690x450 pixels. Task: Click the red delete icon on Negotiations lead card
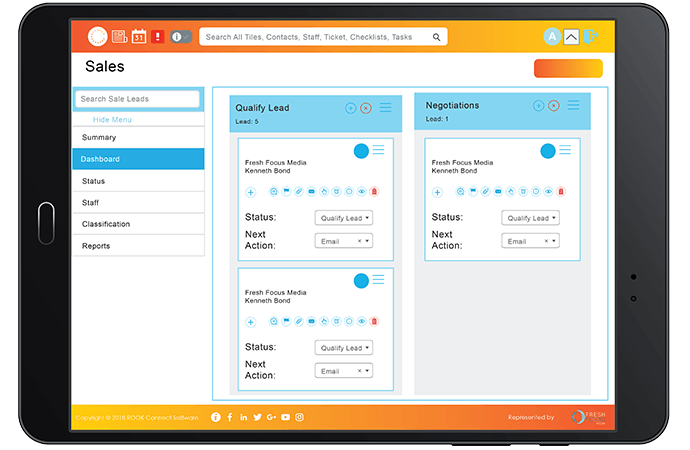coord(560,191)
